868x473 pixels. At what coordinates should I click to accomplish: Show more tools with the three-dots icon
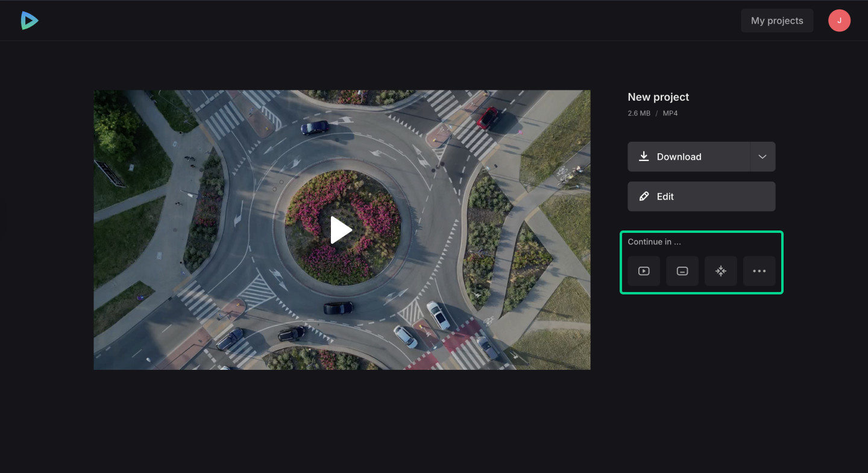pyautogui.click(x=759, y=271)
